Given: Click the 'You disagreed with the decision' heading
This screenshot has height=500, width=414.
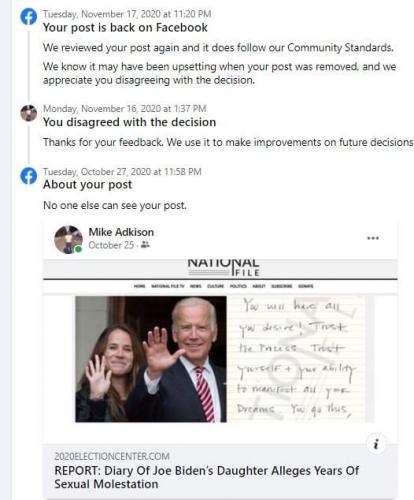Looking at the screenshot, I should click(x=129, y=122).
